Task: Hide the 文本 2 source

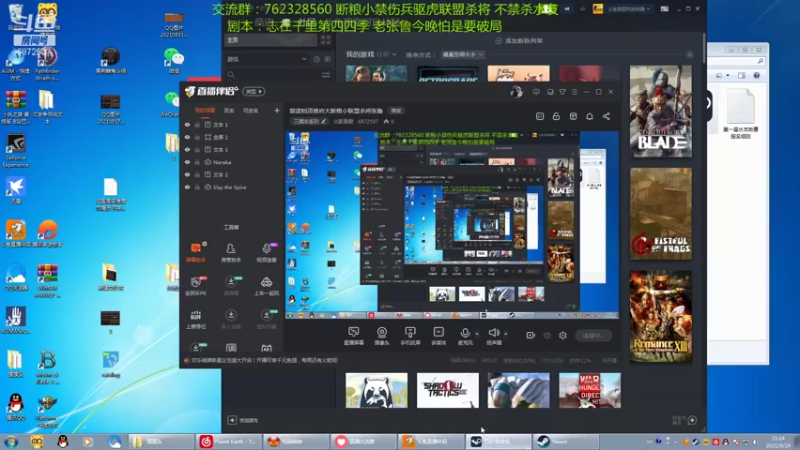Action: click(187, 174)
